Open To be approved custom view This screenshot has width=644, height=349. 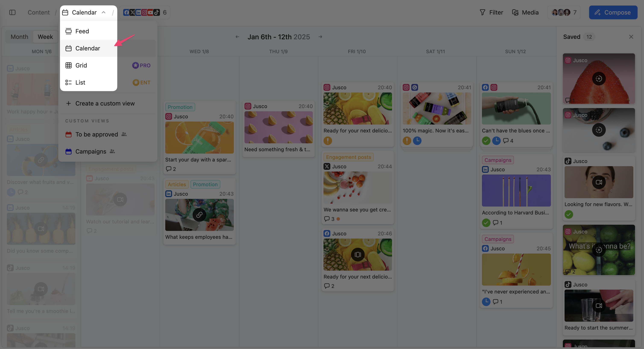click(x=97, y=134)
